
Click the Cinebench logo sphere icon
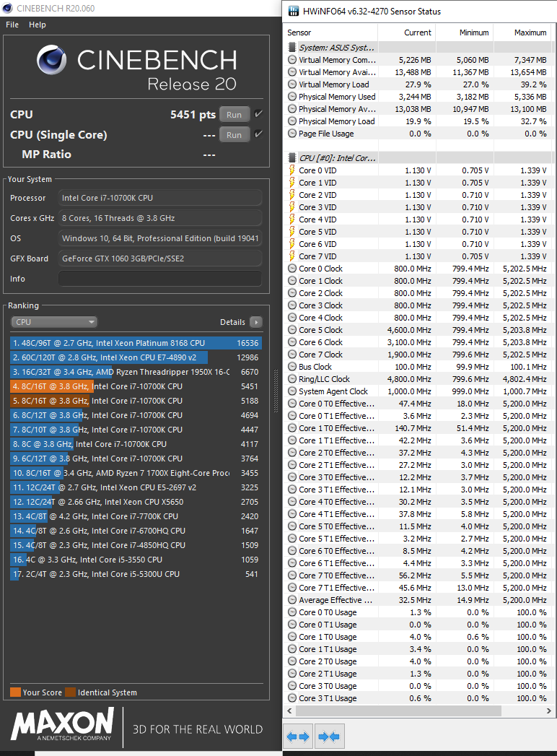(51, 60)
